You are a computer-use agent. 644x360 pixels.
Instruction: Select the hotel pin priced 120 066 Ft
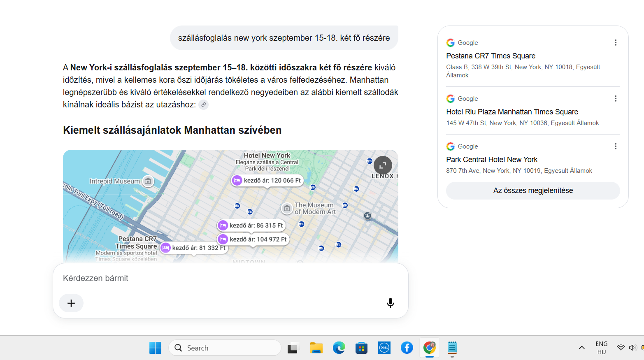click(x=267, y=180)
